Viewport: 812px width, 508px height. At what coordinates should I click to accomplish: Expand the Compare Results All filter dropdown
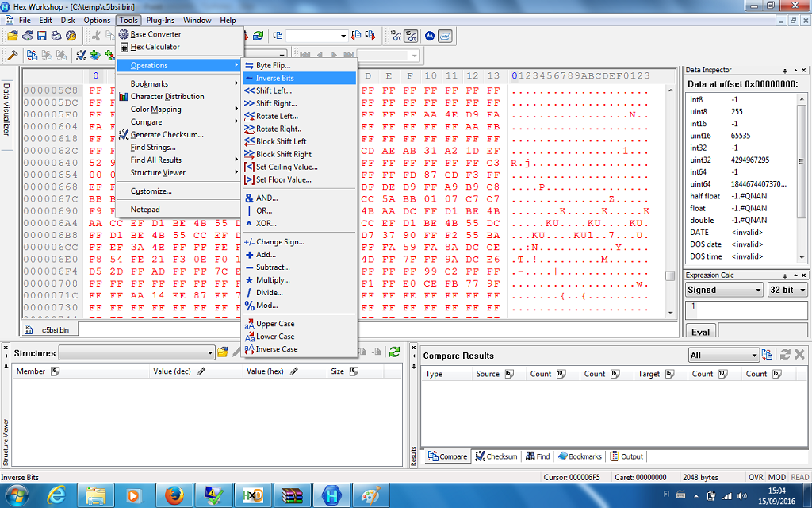pos(722,355)
